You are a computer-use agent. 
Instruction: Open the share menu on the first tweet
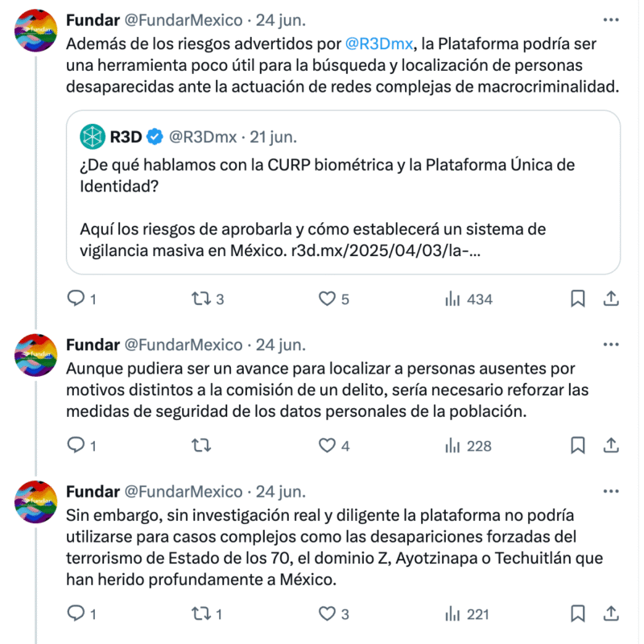(610, 299)
